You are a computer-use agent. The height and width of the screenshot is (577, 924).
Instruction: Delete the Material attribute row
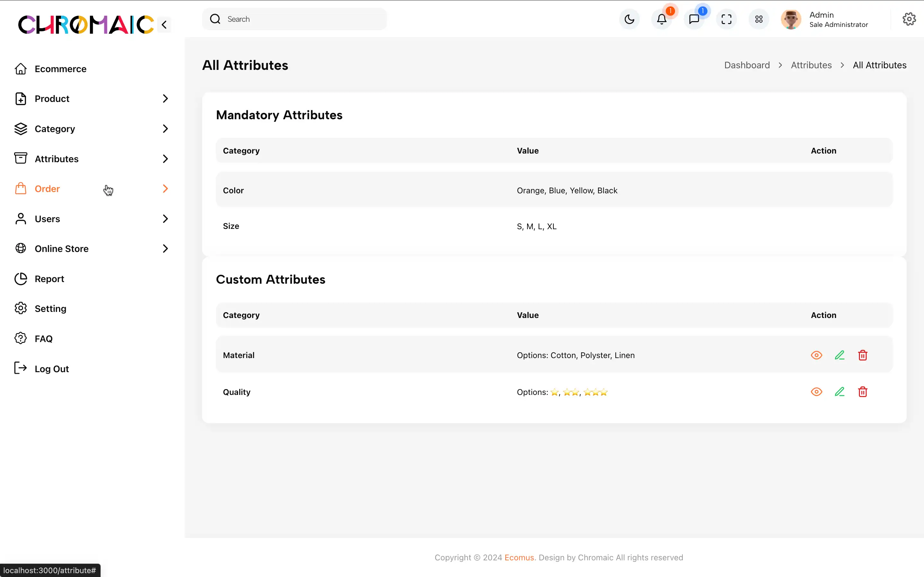[x=862, y=355]
